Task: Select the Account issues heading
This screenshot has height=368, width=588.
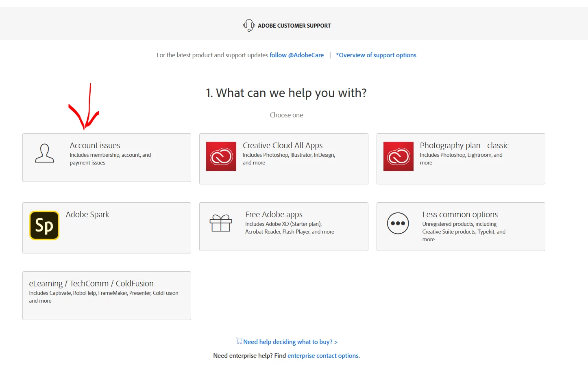Action: coord(95,145)
